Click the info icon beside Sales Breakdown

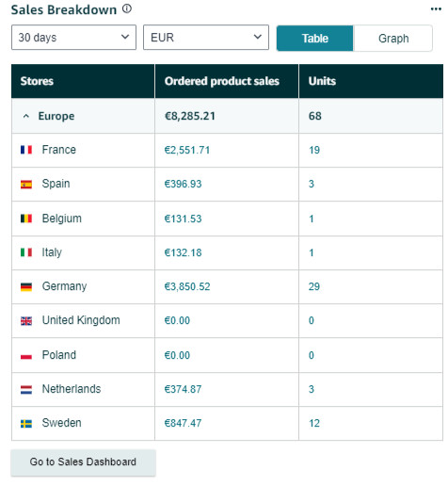[x=127, y=8]
